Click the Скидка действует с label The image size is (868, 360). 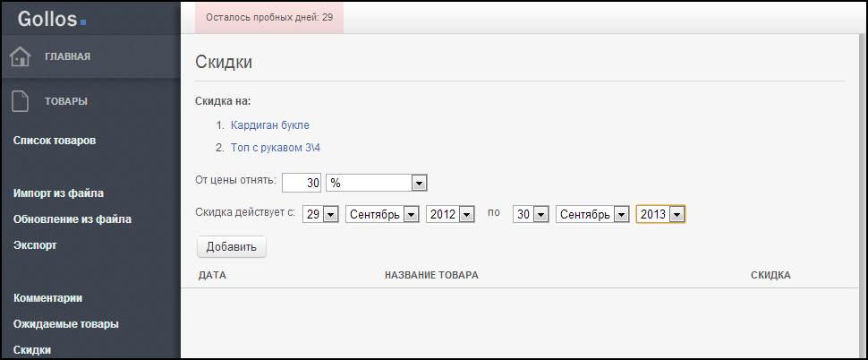pos(245,212)
